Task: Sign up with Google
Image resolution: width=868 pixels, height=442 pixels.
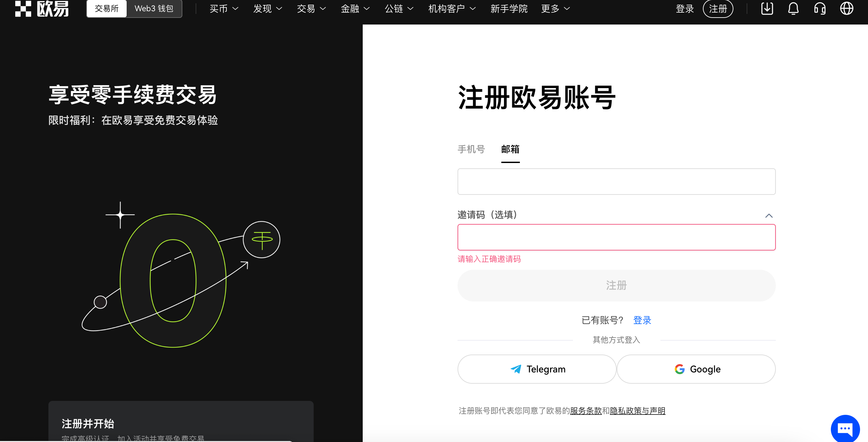Action: pyautogui.click(x=696, y=369)
